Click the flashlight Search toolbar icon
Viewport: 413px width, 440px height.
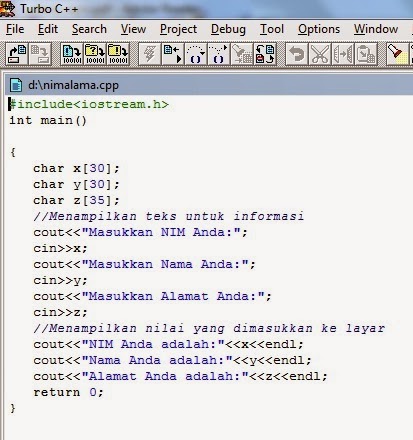(397, 54)
